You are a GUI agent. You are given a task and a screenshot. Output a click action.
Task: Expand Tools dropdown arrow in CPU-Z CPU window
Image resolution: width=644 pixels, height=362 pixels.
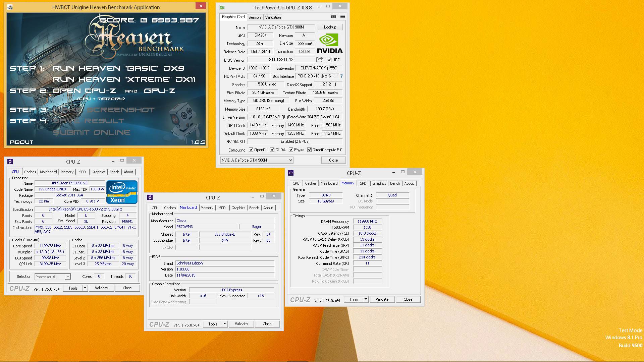coord(85,288)
